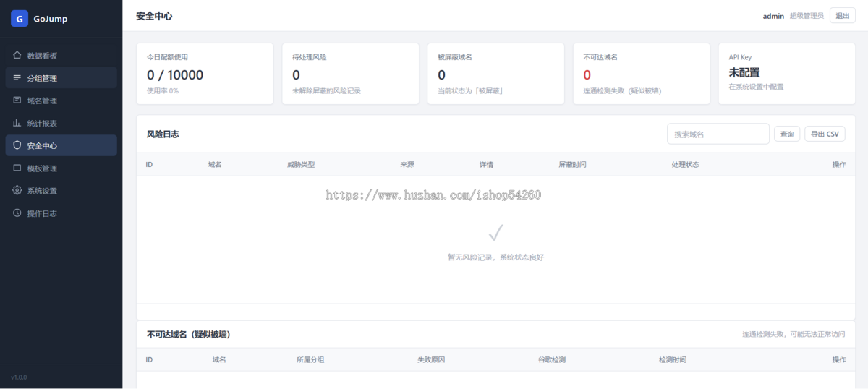Open 系统设置 menu item
The height and width of the screenshot is (389, 868).
[x=61, y=191]
